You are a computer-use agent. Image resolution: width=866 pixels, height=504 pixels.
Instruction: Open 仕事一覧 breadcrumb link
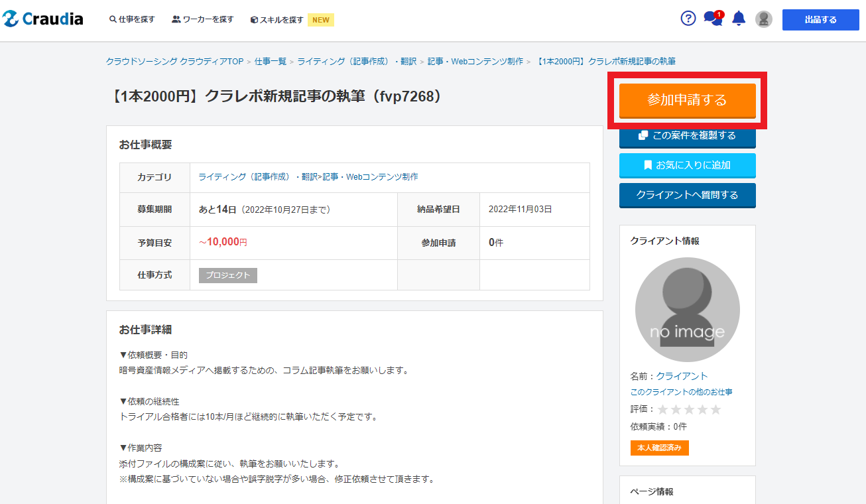click(271, 61)
